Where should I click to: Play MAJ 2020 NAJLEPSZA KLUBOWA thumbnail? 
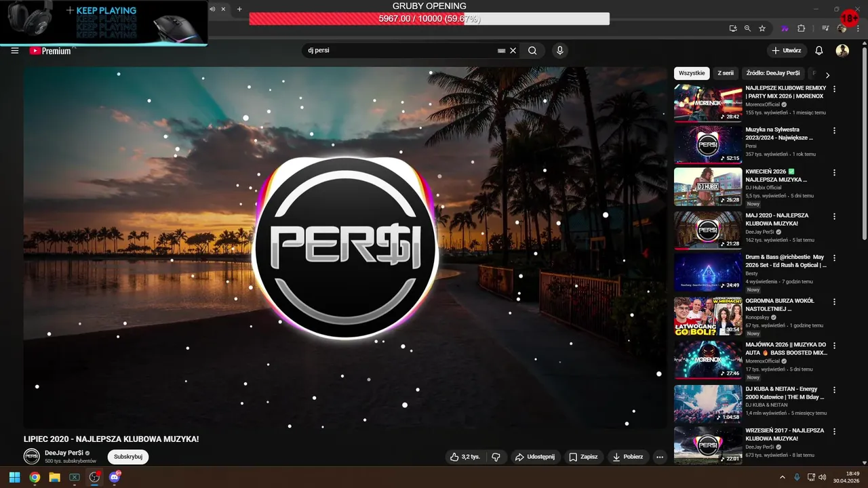click(x=708, y=230)
